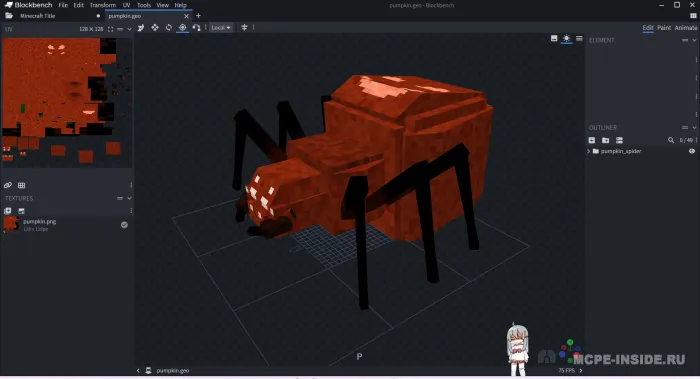Add a cube in Outliner
The image size is (700, 379).
[x=592, y=140]
